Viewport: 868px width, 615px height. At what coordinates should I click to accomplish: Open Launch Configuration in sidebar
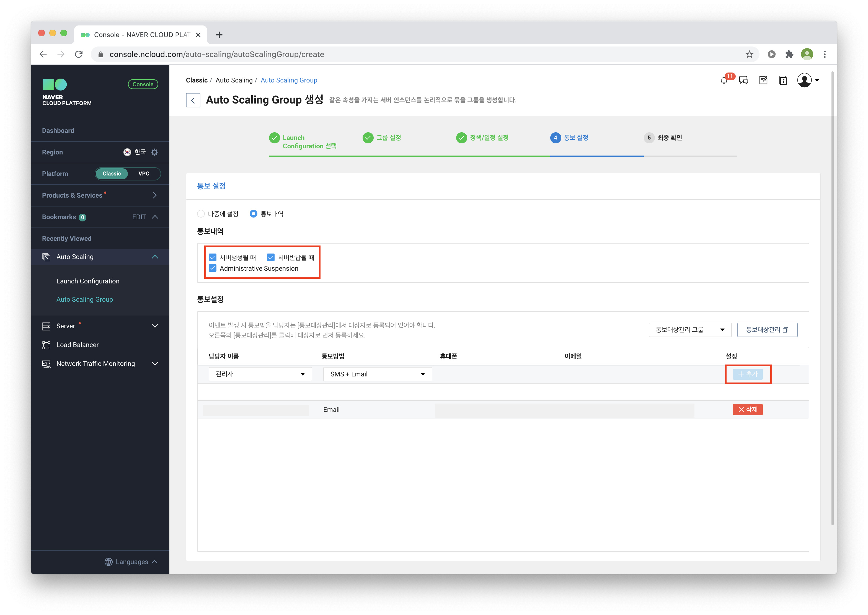click(x=88, y=281)
